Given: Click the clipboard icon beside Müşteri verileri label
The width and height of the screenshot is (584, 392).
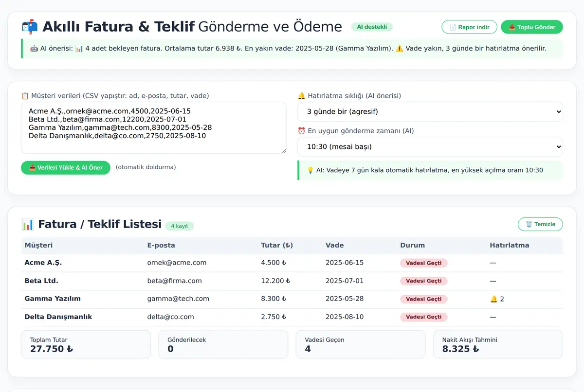Looking at the screenshot, I should coord(25,96).
